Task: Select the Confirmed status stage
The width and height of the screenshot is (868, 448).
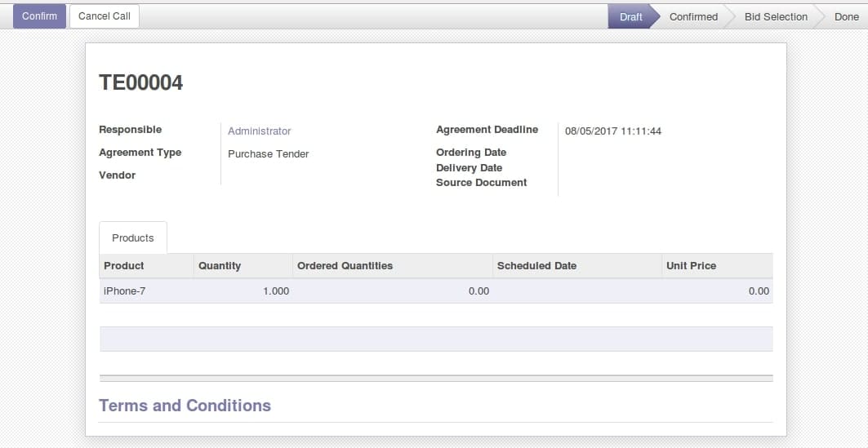Action: point(693,16)
